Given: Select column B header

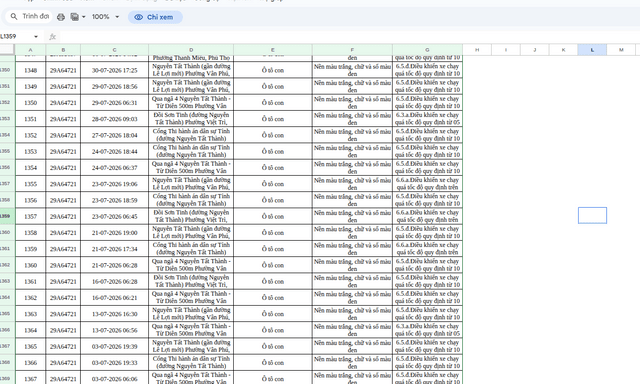Looking at the screenshot, I should tap(63, 50).
